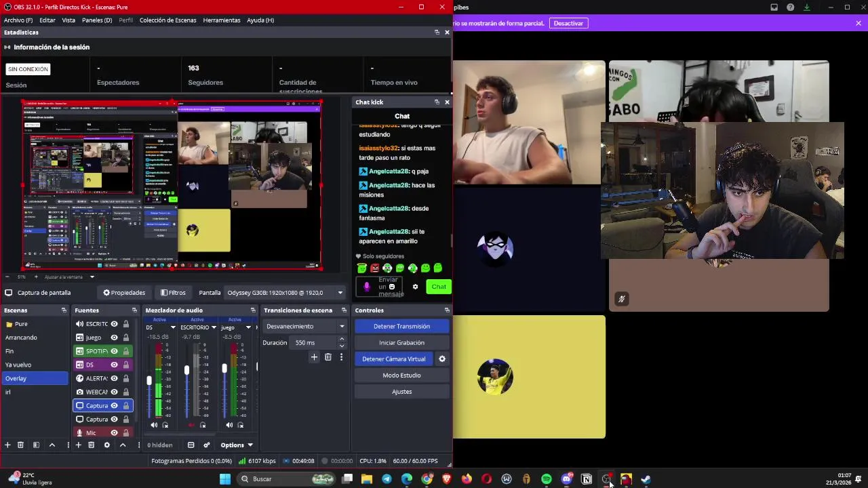Open advanced audio properties gears in mixer footer
The width and height of the screenshot is (868, 488).
[x=206, y=445]
